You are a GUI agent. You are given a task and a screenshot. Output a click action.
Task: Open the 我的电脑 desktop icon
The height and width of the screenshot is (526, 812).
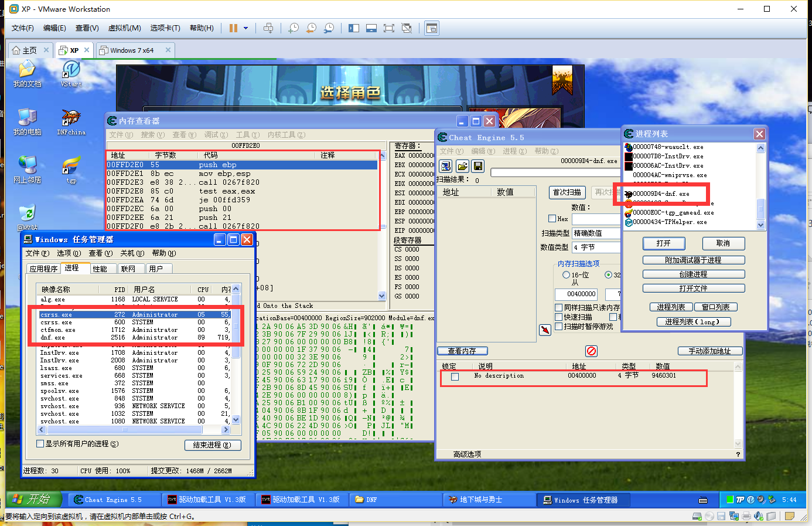coord(27,122)
